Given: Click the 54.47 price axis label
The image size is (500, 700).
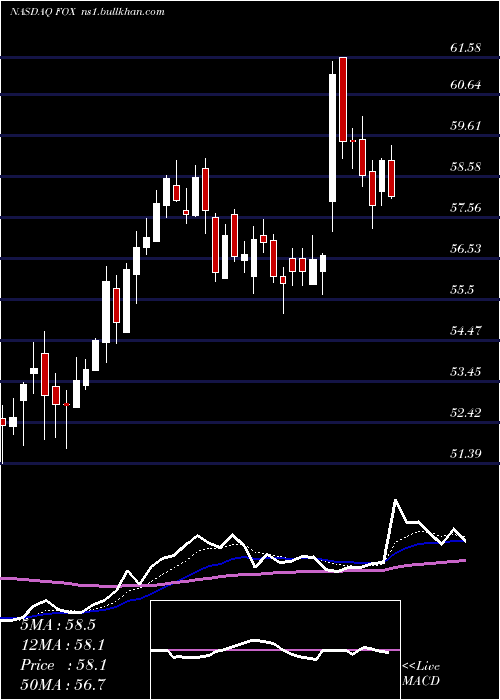Looking at the screenshot, I should coord(466,330).
